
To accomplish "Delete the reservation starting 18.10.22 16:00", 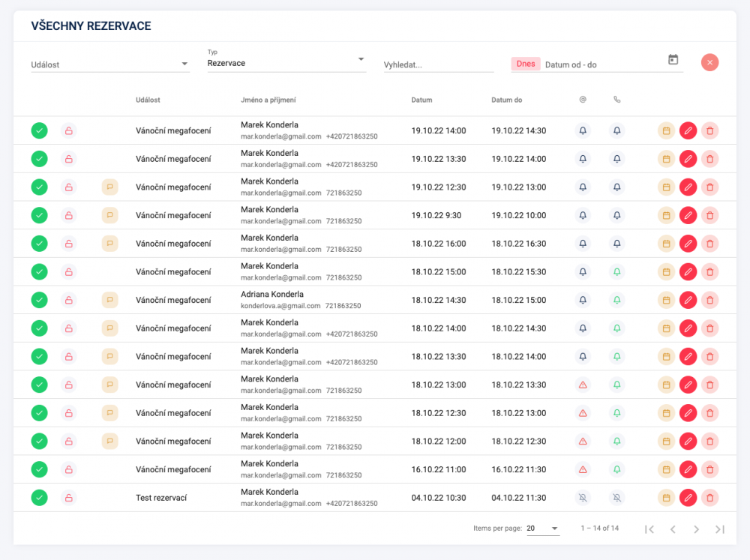I will click(x=709, y=244).
